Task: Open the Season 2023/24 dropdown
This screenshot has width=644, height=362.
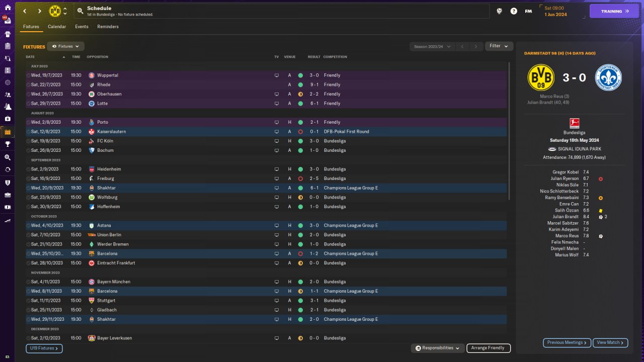Action: tap(433, 47)
